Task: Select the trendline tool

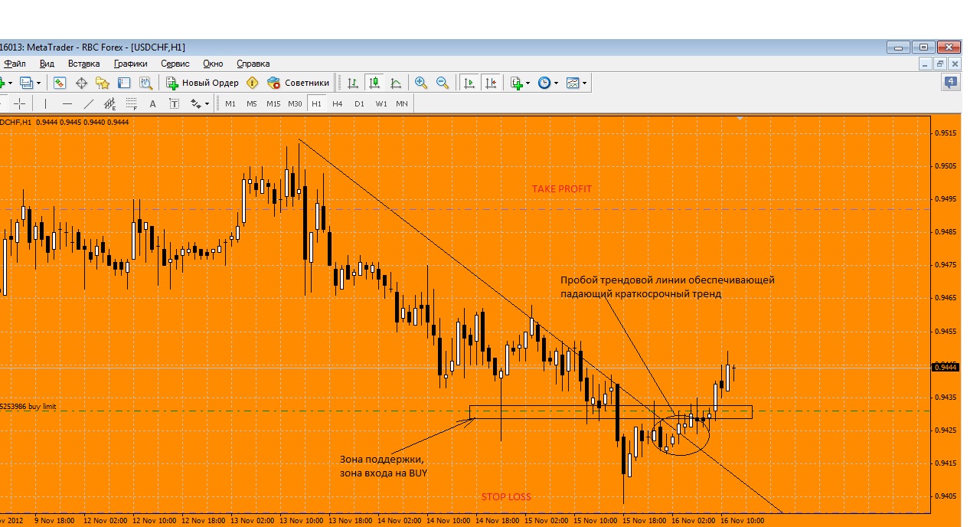Action: point(89,103)
